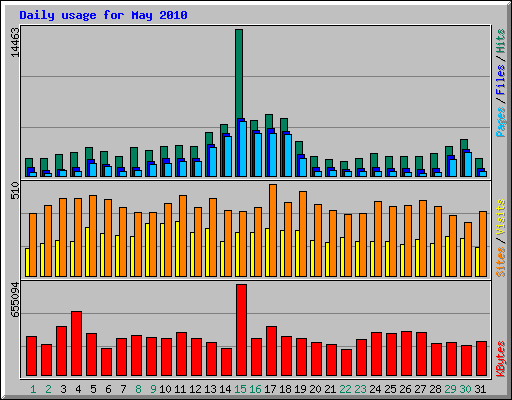The image size is (512, 400).
Task: Click the tallest orange sites bar for day 17
Action: click(x=273, y=230)
